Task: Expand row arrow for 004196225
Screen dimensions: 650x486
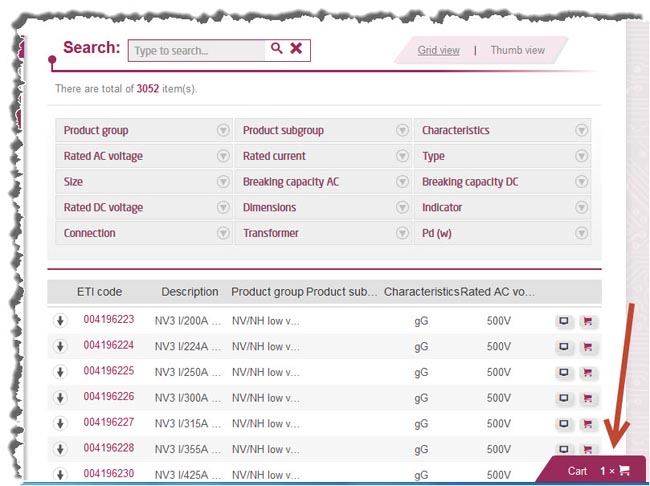Action: click(x=60, y=372)
